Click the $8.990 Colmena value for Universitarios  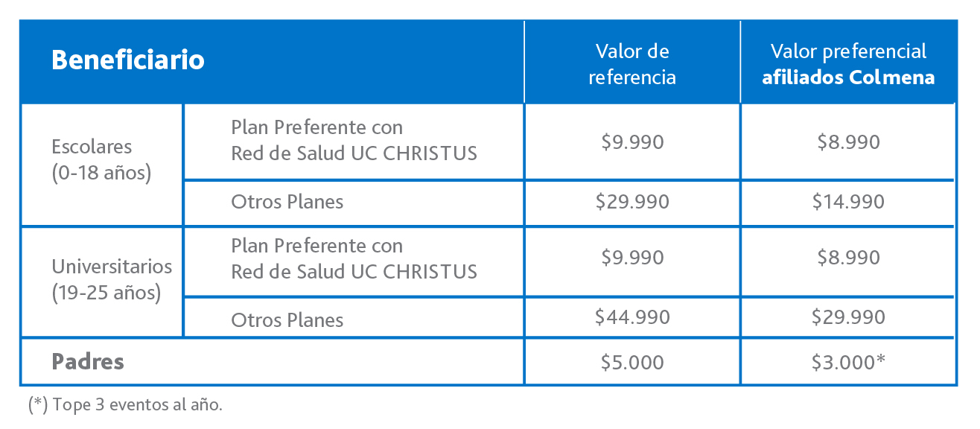point(848,258)
